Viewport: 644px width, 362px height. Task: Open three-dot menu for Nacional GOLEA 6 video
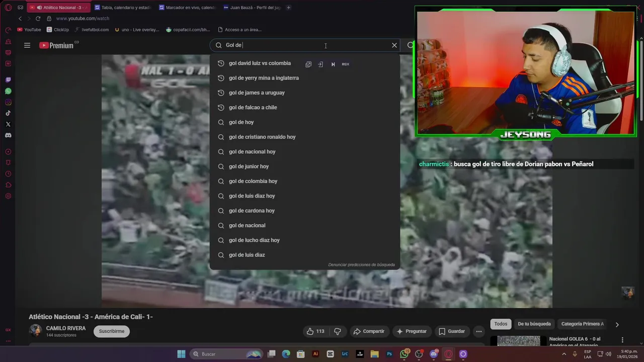pos(622,340)
